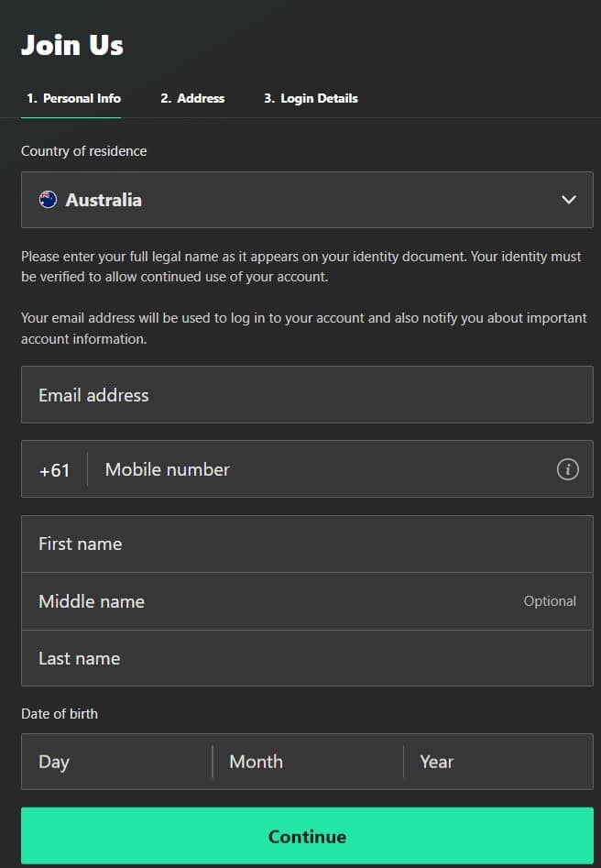Open the Year dropdown for date of birth
601x868 pixels.
(x=495, y=762)
